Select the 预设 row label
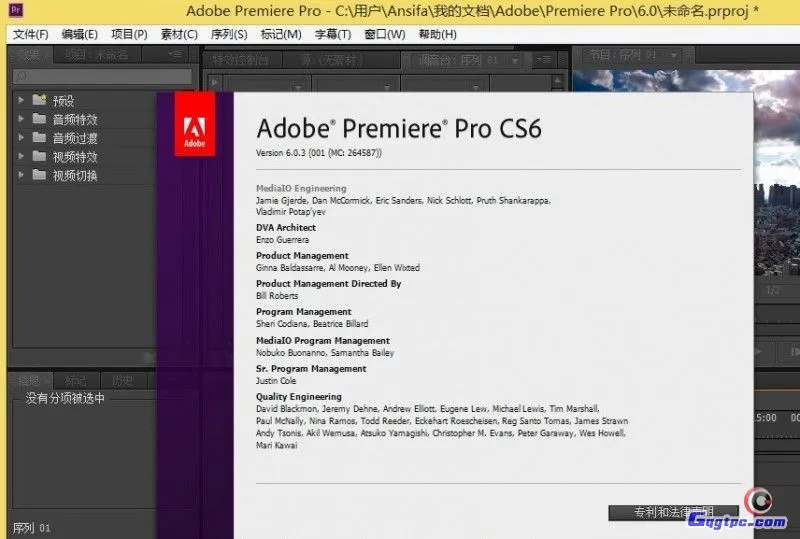The width and height of the screenshot is (800, 539). point(63,101)
